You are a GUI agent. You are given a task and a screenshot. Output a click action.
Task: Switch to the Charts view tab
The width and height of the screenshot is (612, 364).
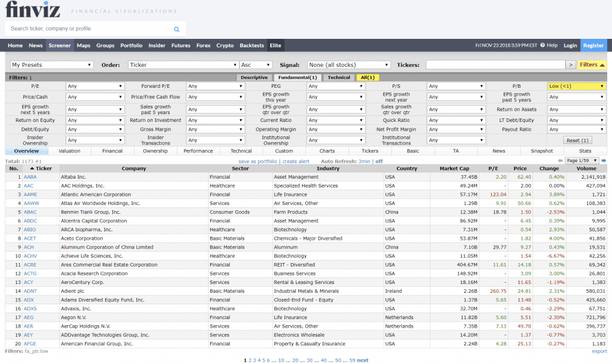pyautogui.click(x=327, y=151)
